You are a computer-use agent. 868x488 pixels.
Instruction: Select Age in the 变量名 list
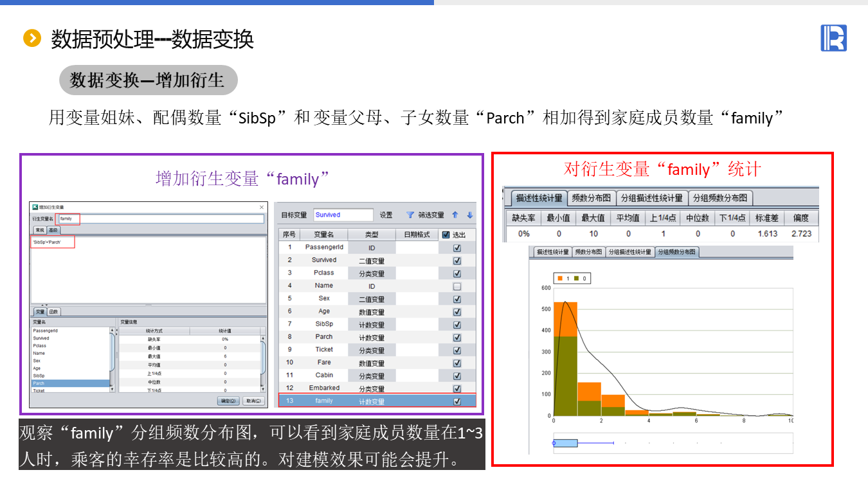(71, 368)
